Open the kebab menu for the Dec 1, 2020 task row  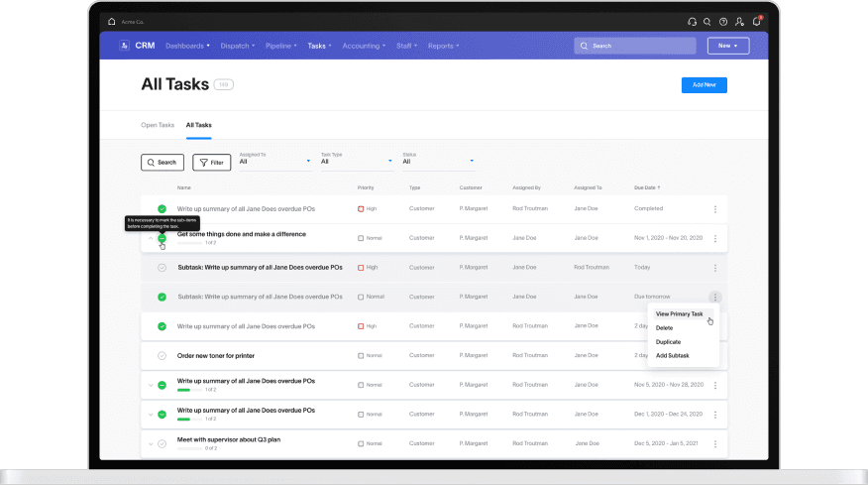(x=715, y=415)
